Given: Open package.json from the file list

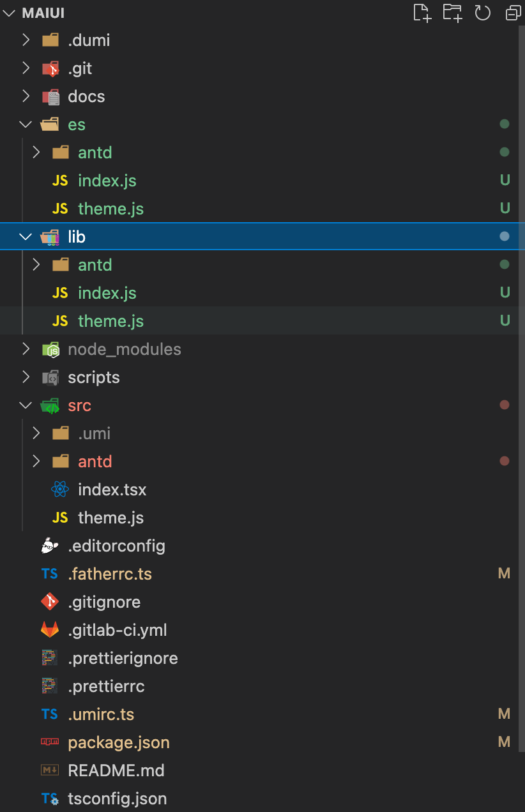Looking at the screenshot, I should pos(118,742).
